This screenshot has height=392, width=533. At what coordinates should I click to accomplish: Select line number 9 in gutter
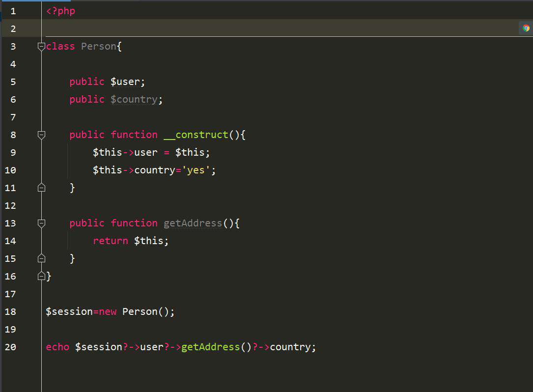pos(13,153)
